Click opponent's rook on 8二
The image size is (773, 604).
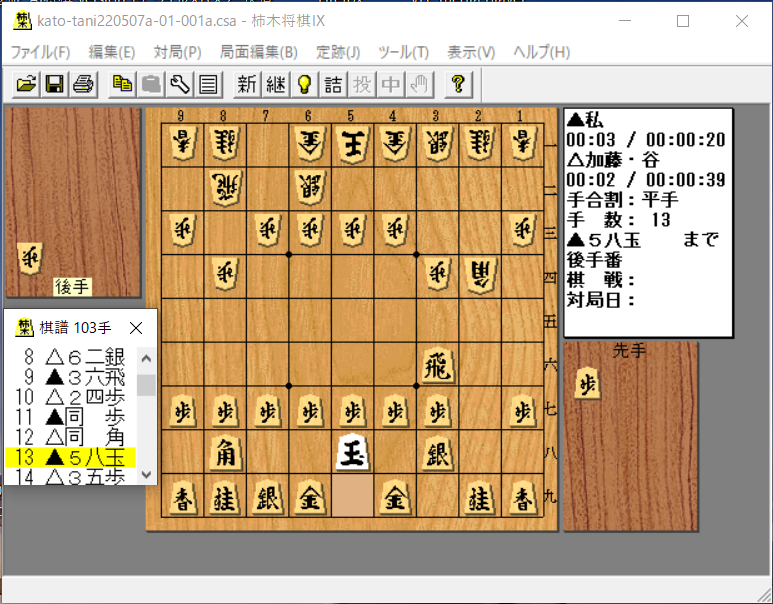click(225, 188)
